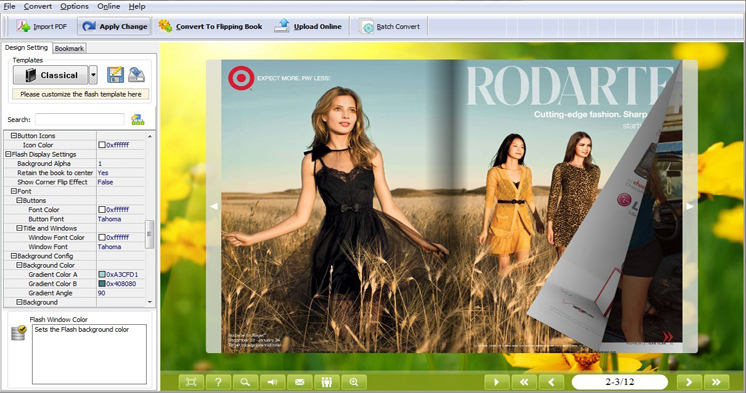Click Convert To Flipping Book button

click(x=210, y=26)
